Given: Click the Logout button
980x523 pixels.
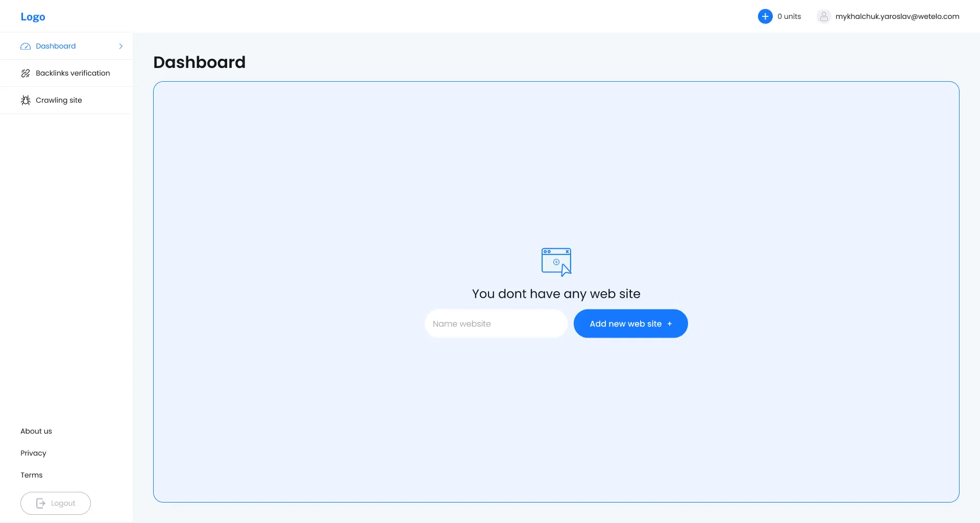Looking at the screenshot, I should click(56, 503).
